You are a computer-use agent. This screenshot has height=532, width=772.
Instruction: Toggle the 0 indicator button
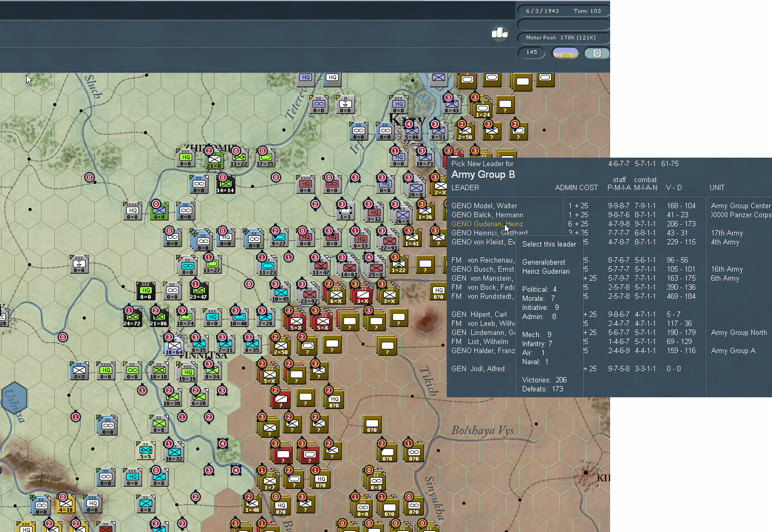(x=597, y=53)
